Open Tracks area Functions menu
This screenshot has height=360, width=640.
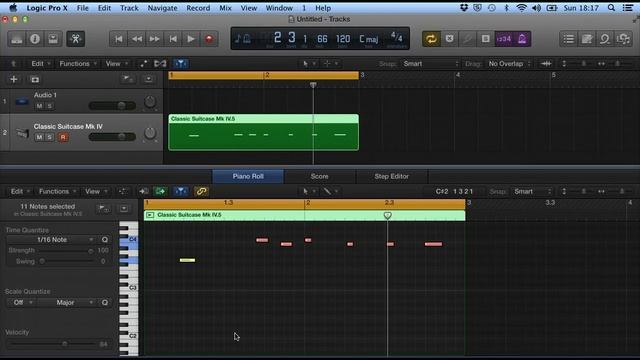78,64
